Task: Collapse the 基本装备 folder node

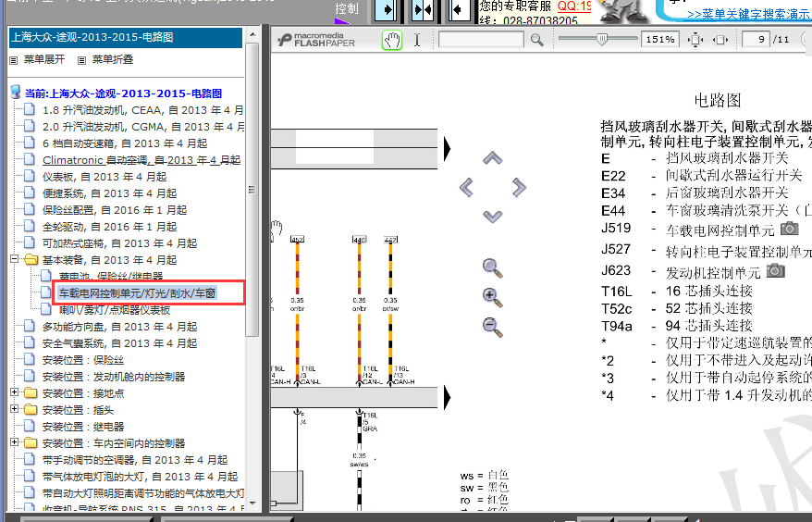Action: coord(15,259)
